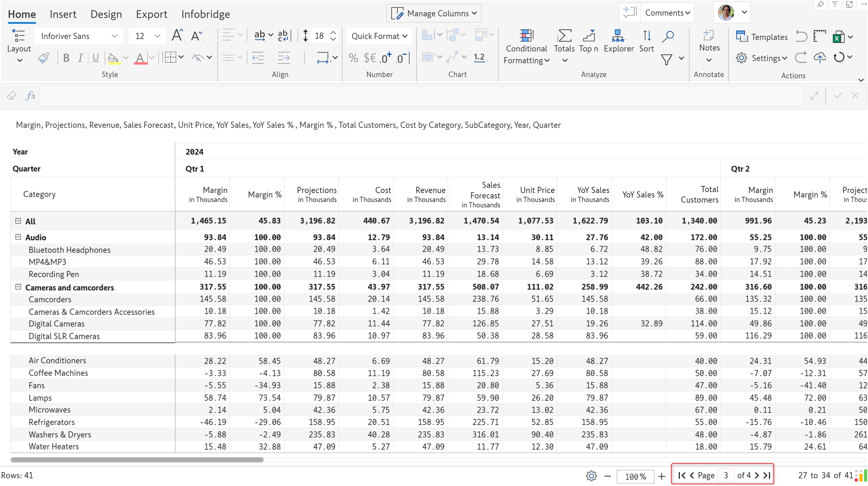Click the Export to Excel icon

point(838,37)
